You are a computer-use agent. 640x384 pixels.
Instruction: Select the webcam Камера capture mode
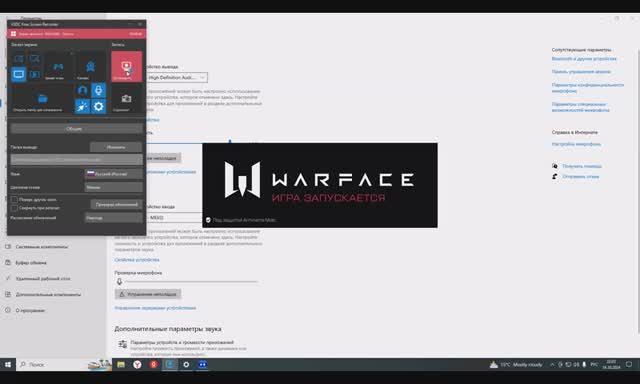[90, 67]
